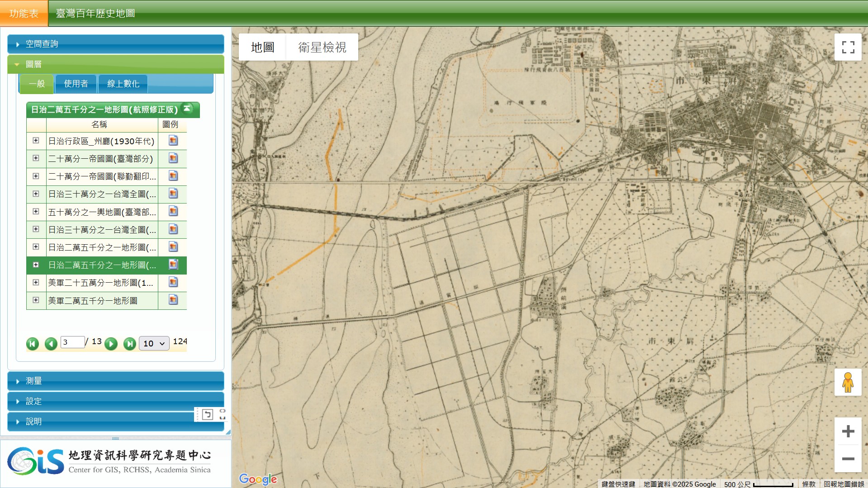Open legend for 二十萬分一帝國圖(臺灣部分) layer

173,158
